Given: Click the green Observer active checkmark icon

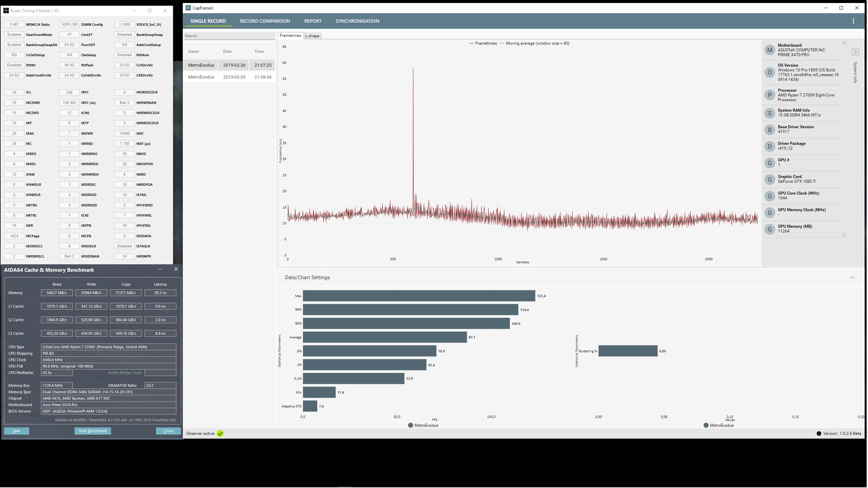Looking at the screenshot, I should (221, 434).
